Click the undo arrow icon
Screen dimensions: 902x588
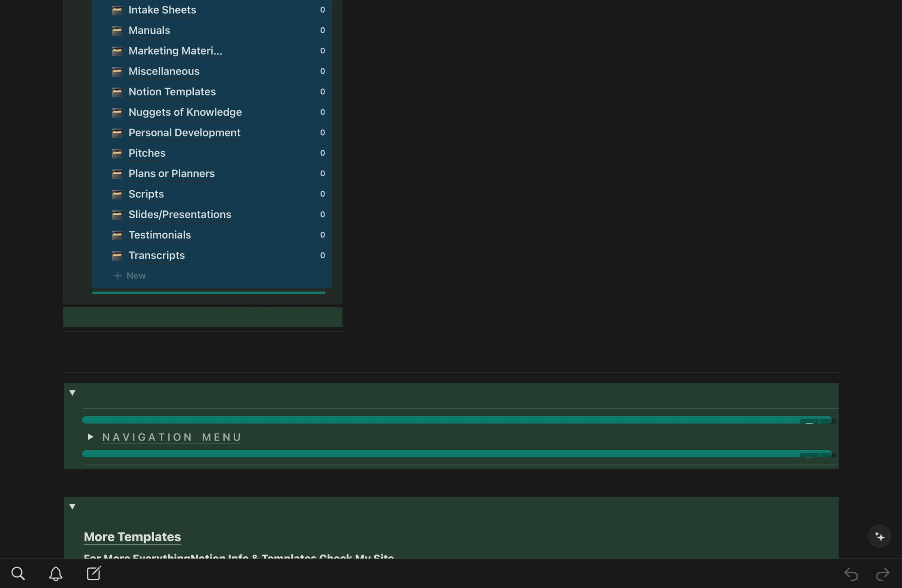(851, 574)
